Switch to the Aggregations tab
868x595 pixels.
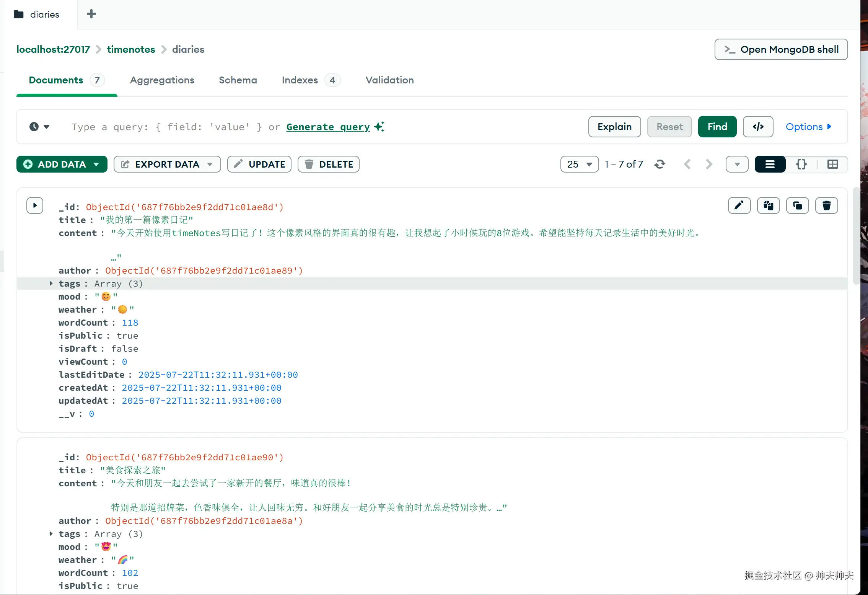(x=162, y=80)
